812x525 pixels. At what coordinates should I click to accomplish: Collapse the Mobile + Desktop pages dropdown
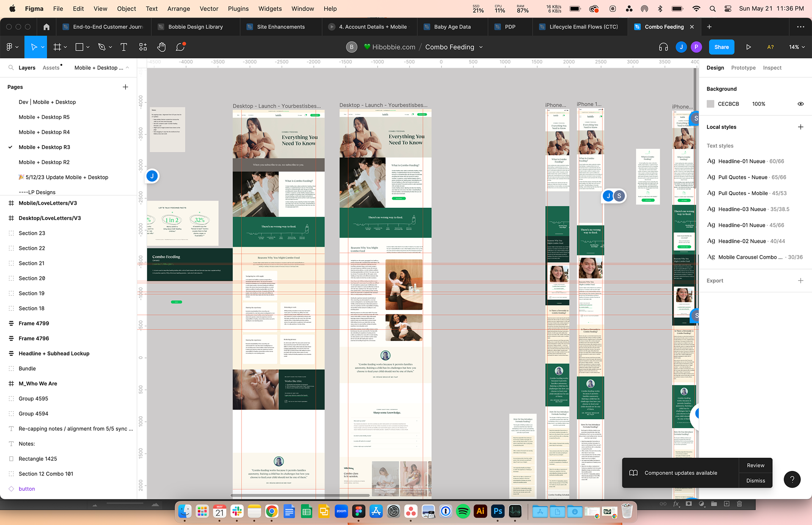[x=127, y=68]
